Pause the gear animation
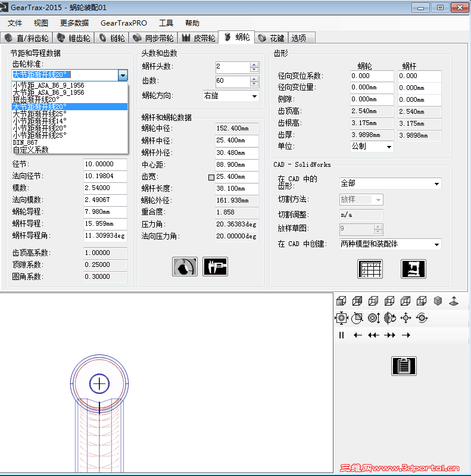Image resolution: width=471 pixels, height=476 pixels. (341, 335)
